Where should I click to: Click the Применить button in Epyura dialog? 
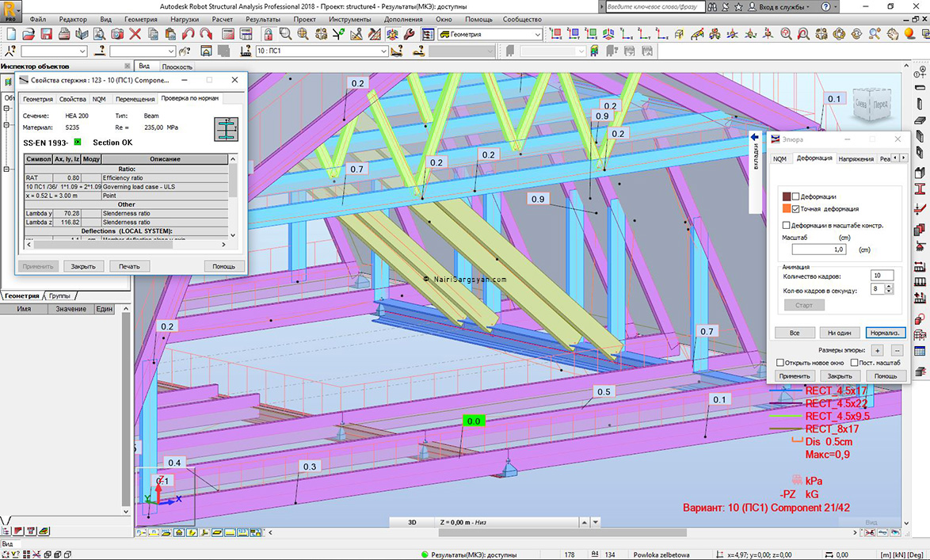(795, 376)
